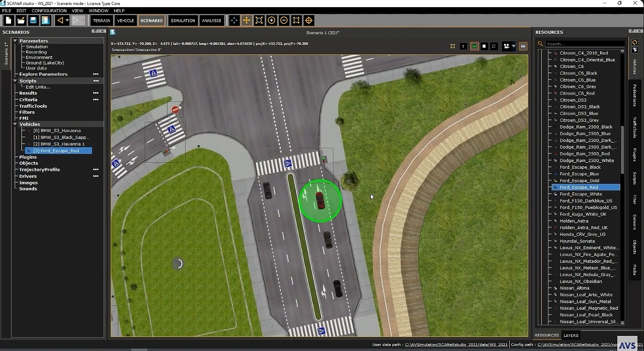Open the Sensors side tab
The height and width of the screenshot is (351, 644).
[x=635, y=222]
